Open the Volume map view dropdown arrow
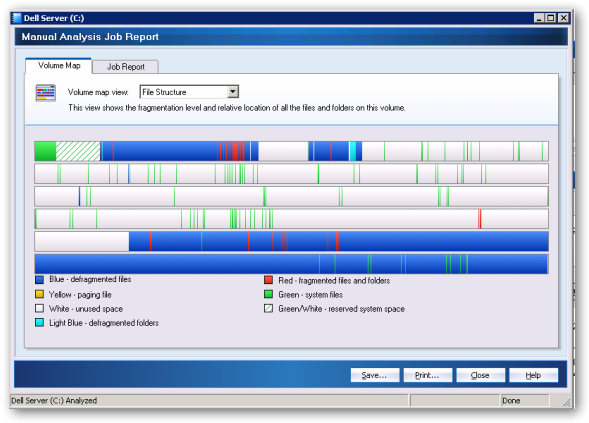 [x=233, y=92]
